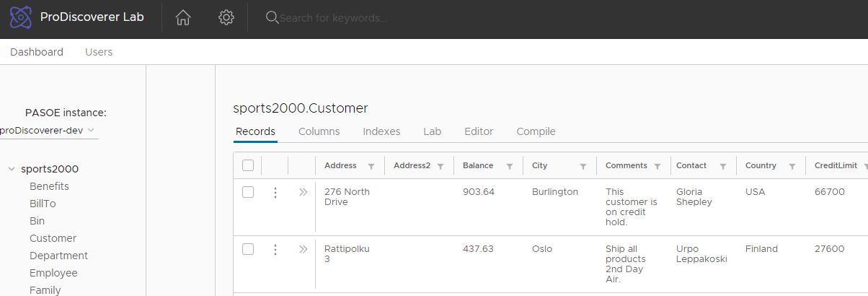Click the ProDiscoverer Lab logo icon

20,17
